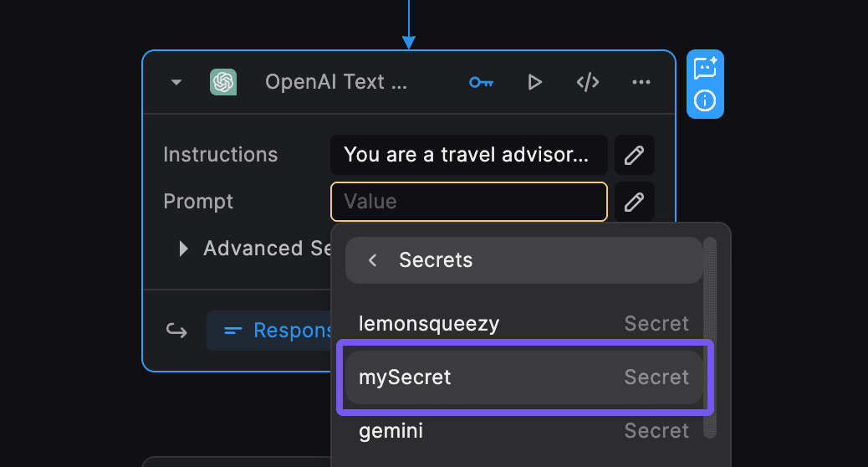Click the Instructions text field
Screen dimensions: 868x467
pos(468,155)
